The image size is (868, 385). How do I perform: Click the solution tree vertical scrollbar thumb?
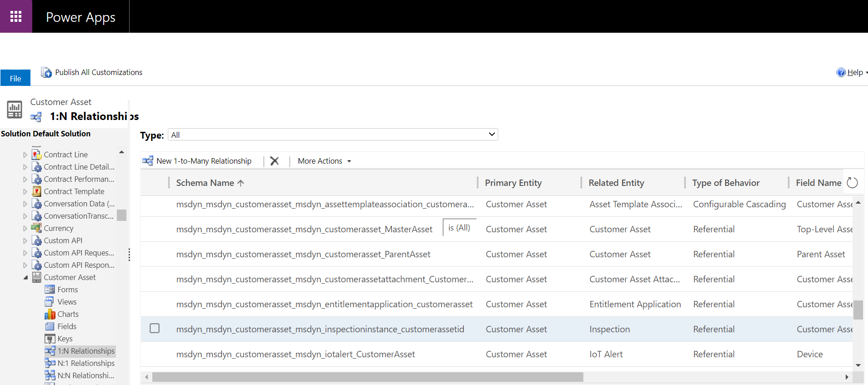[x=121, y=215]
